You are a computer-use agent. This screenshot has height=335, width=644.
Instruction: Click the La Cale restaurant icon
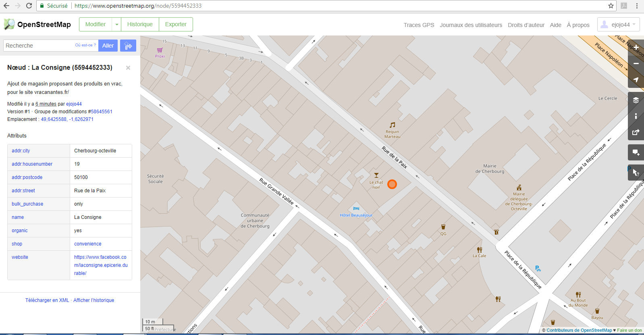pos(479,250)
